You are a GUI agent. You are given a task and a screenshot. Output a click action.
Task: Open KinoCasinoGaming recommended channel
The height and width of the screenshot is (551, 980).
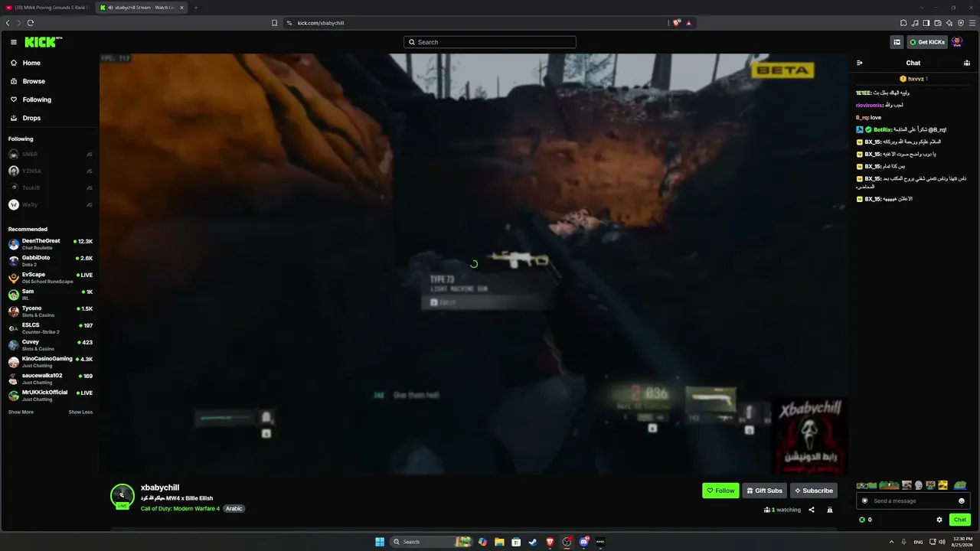(51, 362)
